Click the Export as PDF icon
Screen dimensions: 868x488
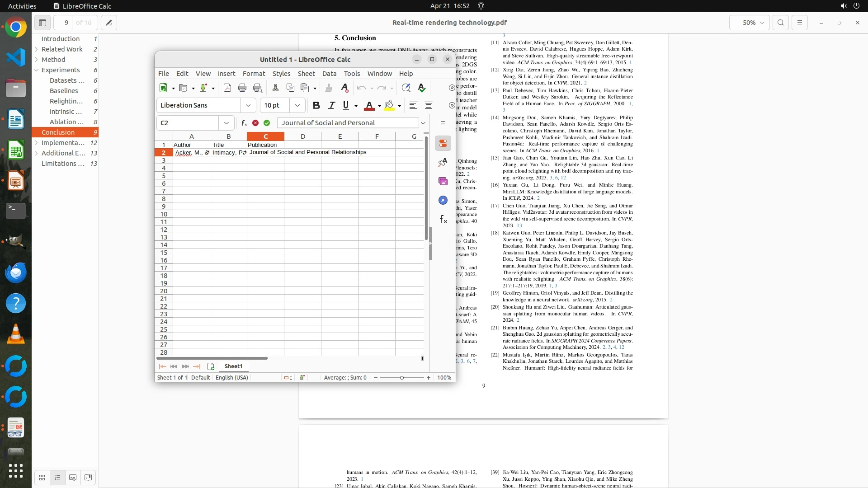pos(227,88)
